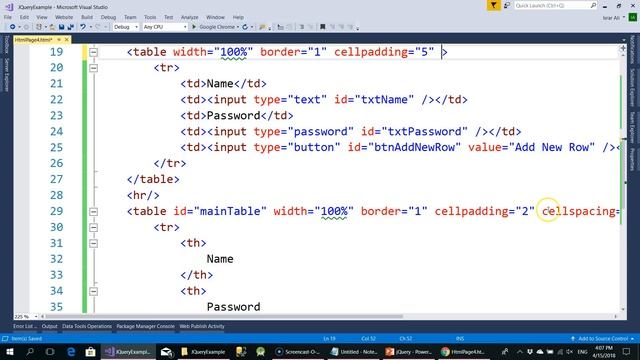Image resolution: width=640 pixels, height=360 pixels.
Task: Click the text 'Password' on line 35
Action: coord(233,307)
